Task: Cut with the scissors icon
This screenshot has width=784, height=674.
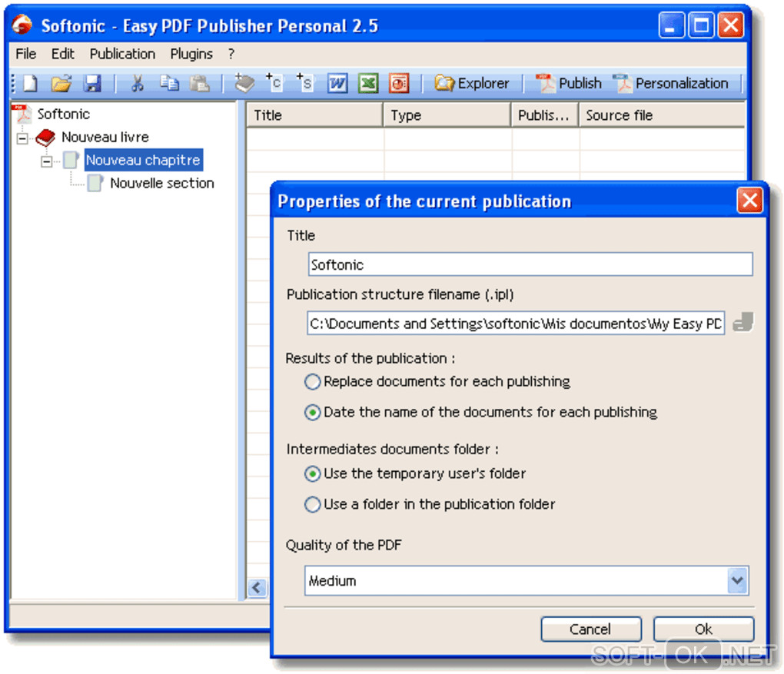Action: 137,84
